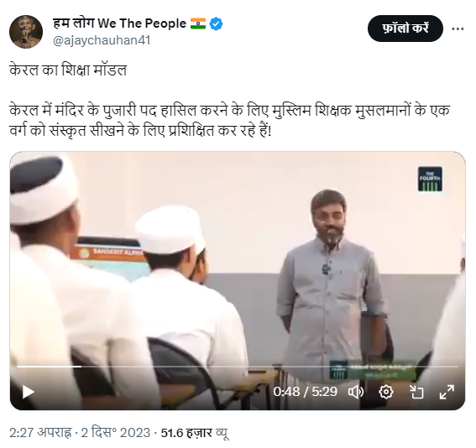Open the user profile avatar picture
476x448 pixels.
click(x=26, y=32)
